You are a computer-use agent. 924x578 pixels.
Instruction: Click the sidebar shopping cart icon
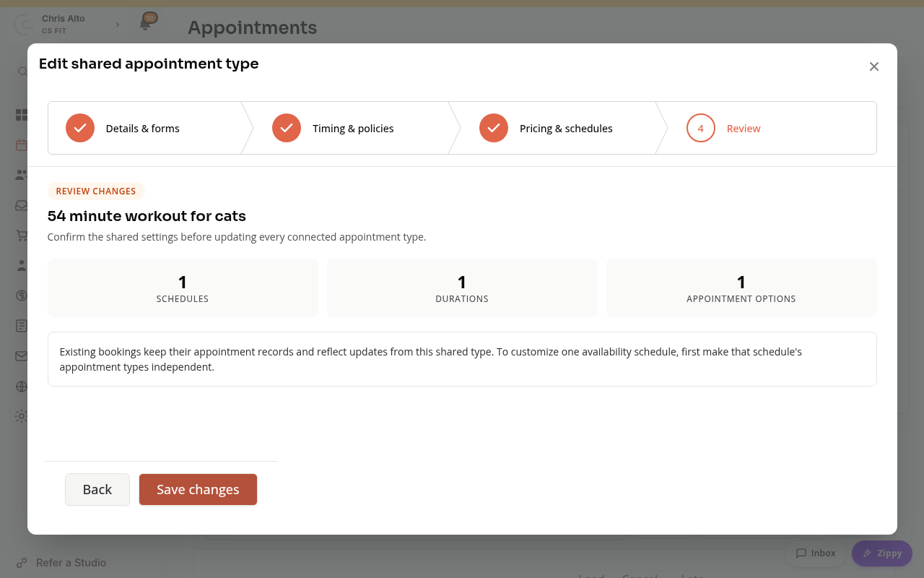pyautogui.click(x=21, y=236)
